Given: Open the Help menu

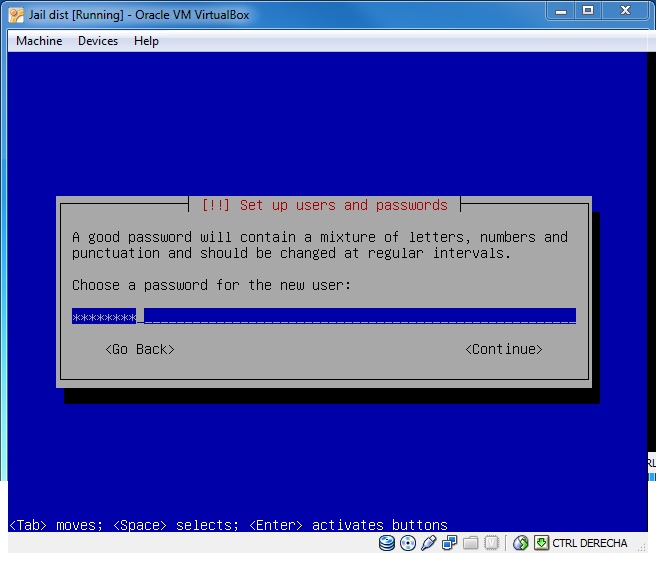Looking at the screenshot, I should (x=146, y=41).
